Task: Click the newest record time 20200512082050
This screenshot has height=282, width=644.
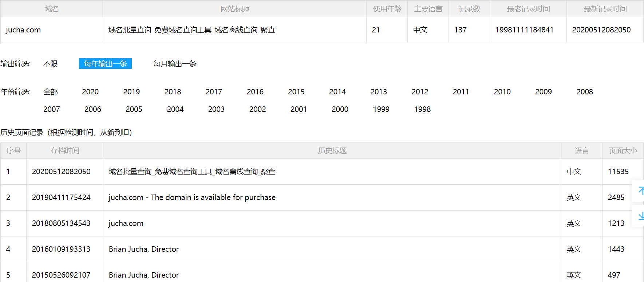Action: tap(601, 30)
